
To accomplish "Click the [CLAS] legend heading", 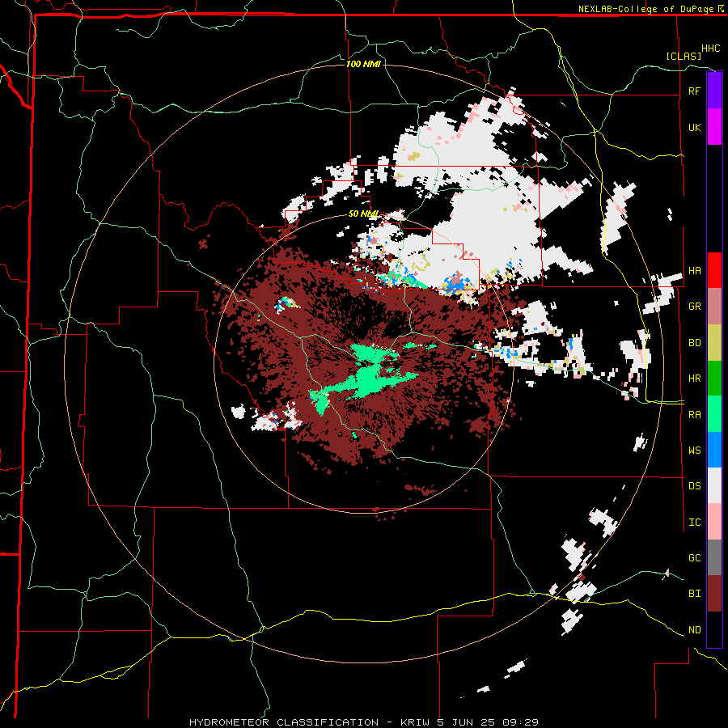I will click(684, 56).
